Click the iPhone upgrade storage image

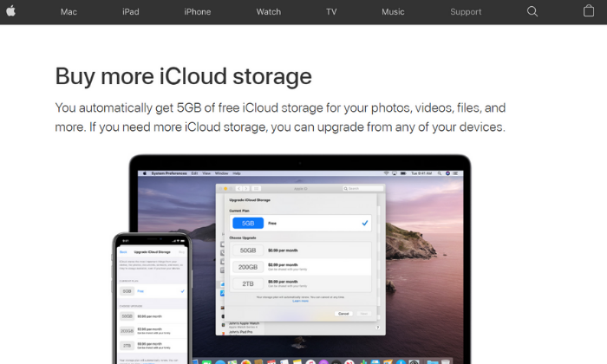pos(152,298)
